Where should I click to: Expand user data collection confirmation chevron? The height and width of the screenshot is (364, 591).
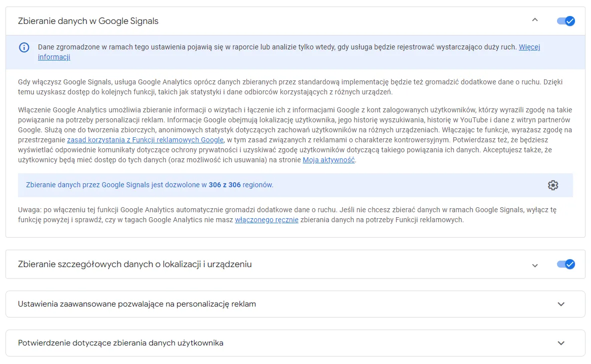click(x=561, y=343)
